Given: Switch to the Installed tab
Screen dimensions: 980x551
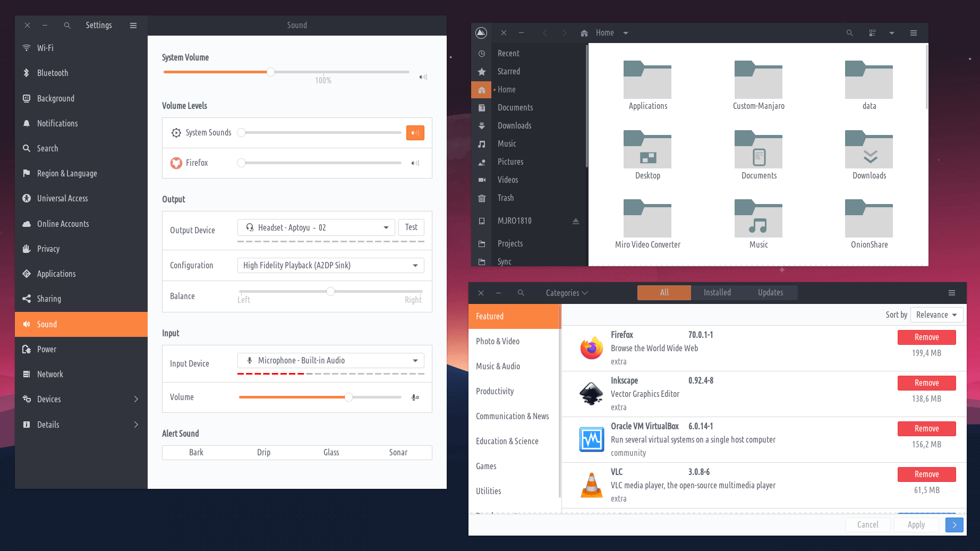Looking at the screenshot, I should point(717,293).
